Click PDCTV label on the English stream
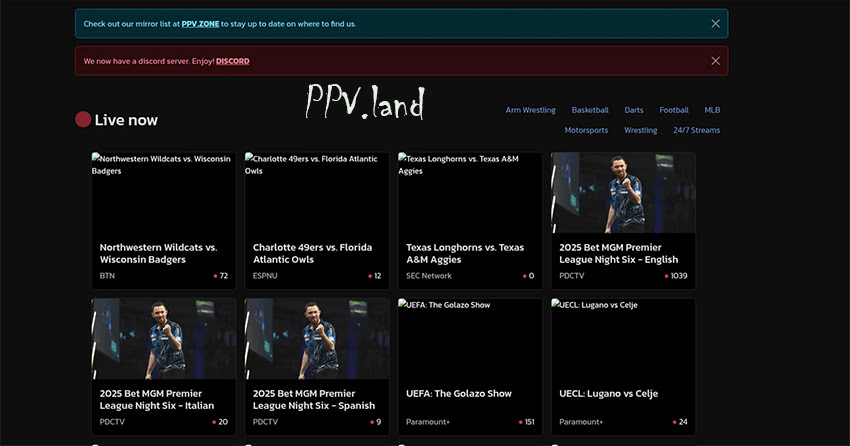 [x=572, y=276]
